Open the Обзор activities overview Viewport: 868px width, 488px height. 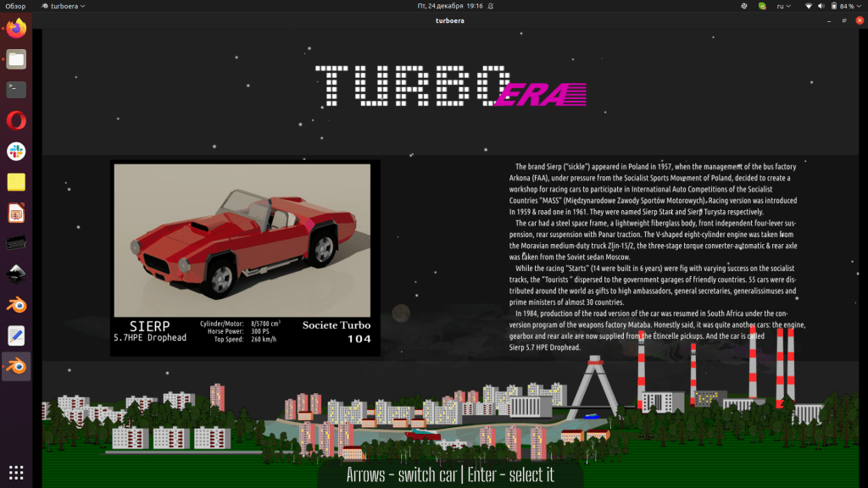point(15,6)
